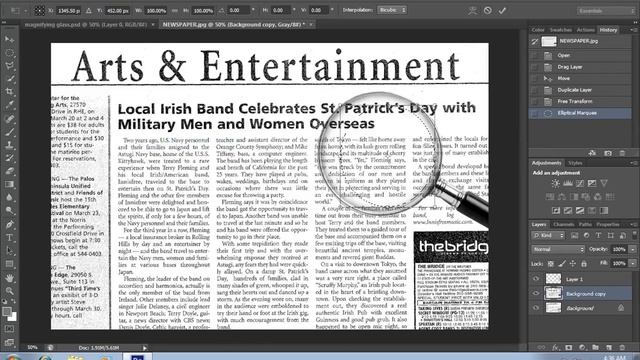The width and height of the screenshot is (640, 360).
Task: Create new document from current state icon
Action: (x=592, y=153)
